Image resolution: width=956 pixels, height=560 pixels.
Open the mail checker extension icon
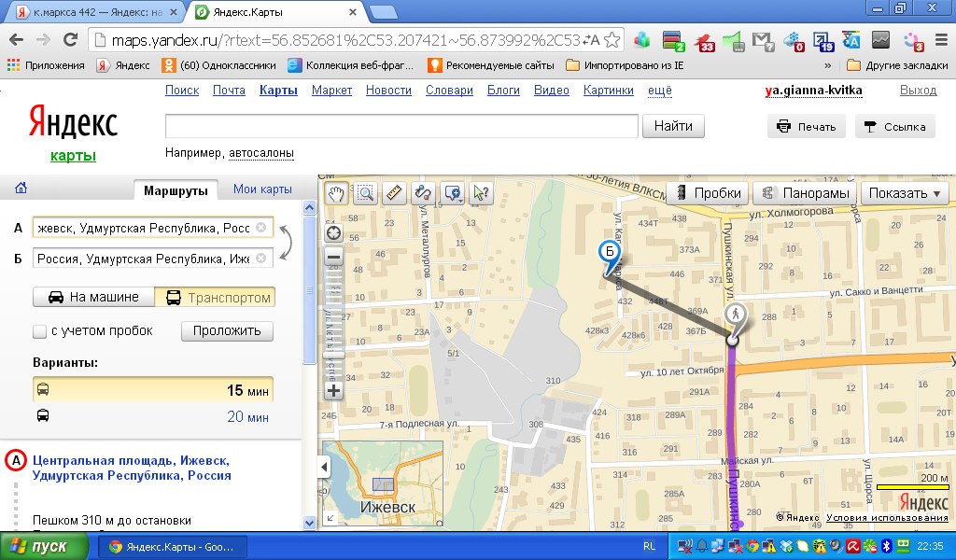763,41
